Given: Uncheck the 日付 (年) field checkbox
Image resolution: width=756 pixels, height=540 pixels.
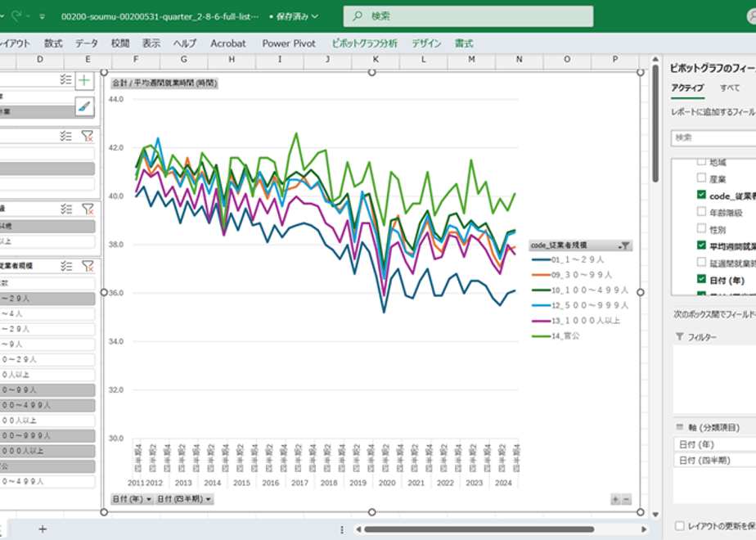Looking at the screenshot, I should point(701,279).
